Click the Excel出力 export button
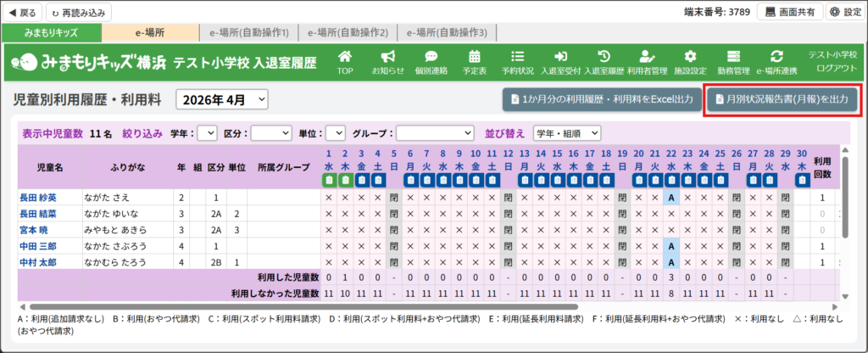This screenshot has height=353, width=868. pos(601,100)
